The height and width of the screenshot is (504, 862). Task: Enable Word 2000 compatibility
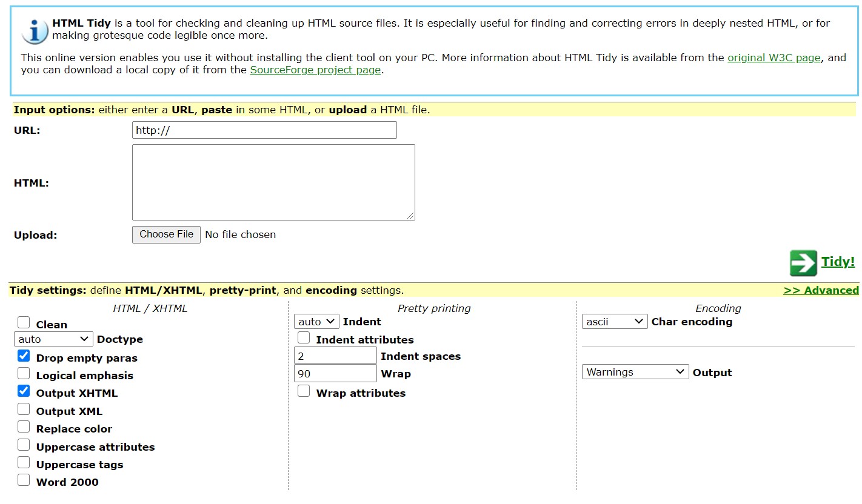[24, 479]
